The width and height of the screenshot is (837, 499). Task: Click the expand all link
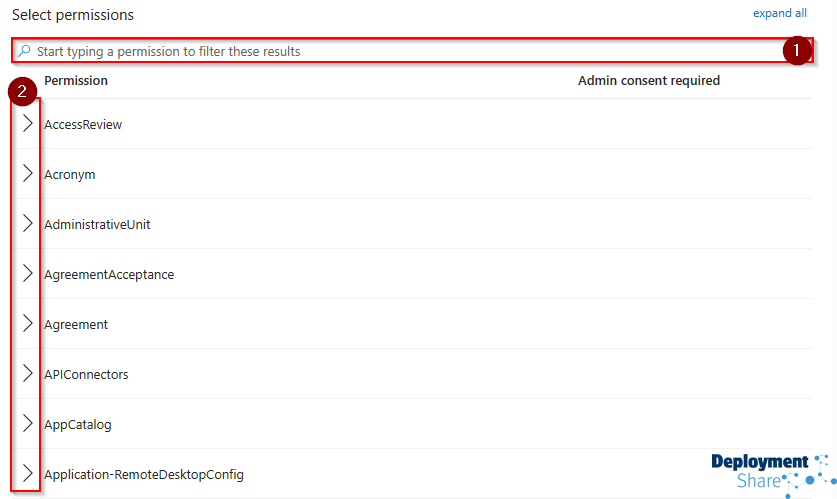(779, 13)
